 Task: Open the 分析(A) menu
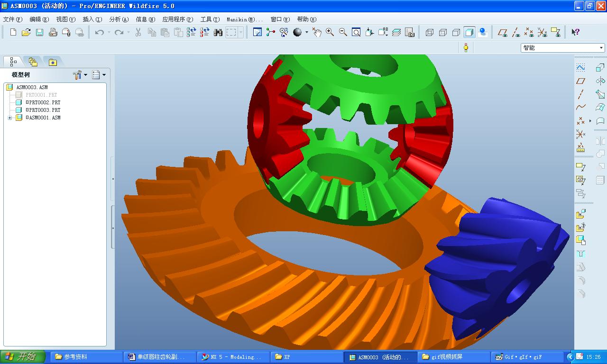pyautogui.click(x=119, y=19)
